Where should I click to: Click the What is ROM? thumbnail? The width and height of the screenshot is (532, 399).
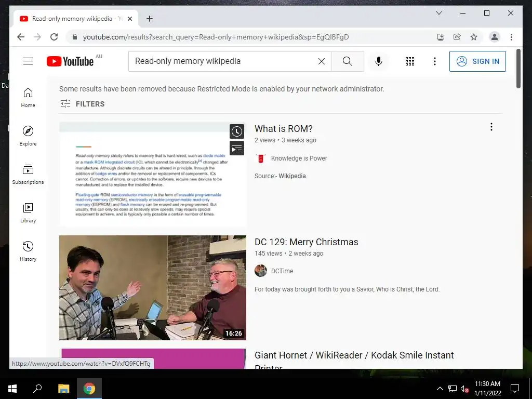click(x=153, y=174)
